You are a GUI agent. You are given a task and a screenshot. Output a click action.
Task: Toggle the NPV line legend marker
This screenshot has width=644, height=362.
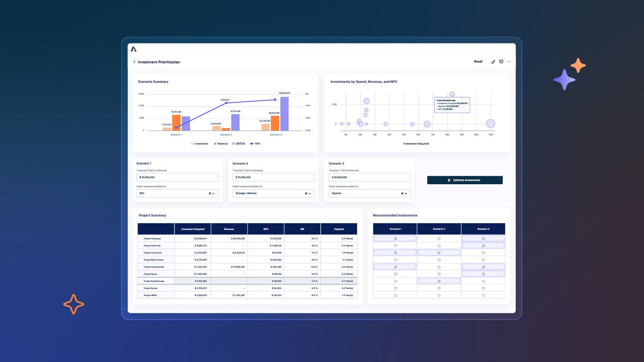252,144
